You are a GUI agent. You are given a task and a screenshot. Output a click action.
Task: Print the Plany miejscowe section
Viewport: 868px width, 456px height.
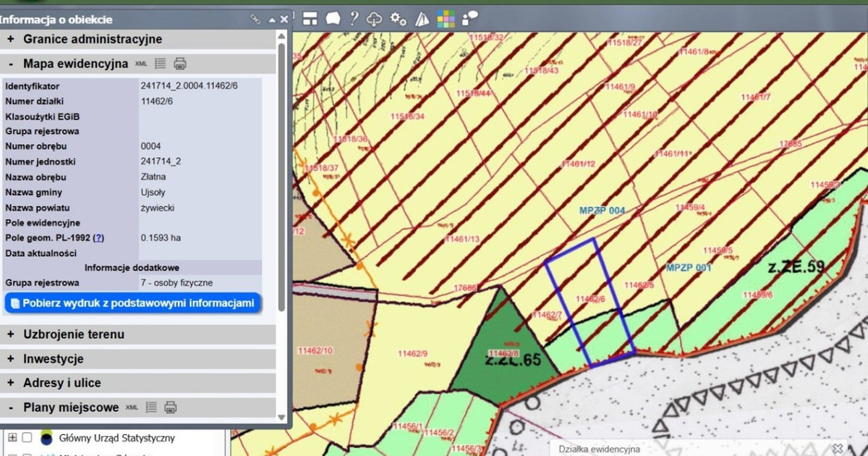tap(171, 408)
